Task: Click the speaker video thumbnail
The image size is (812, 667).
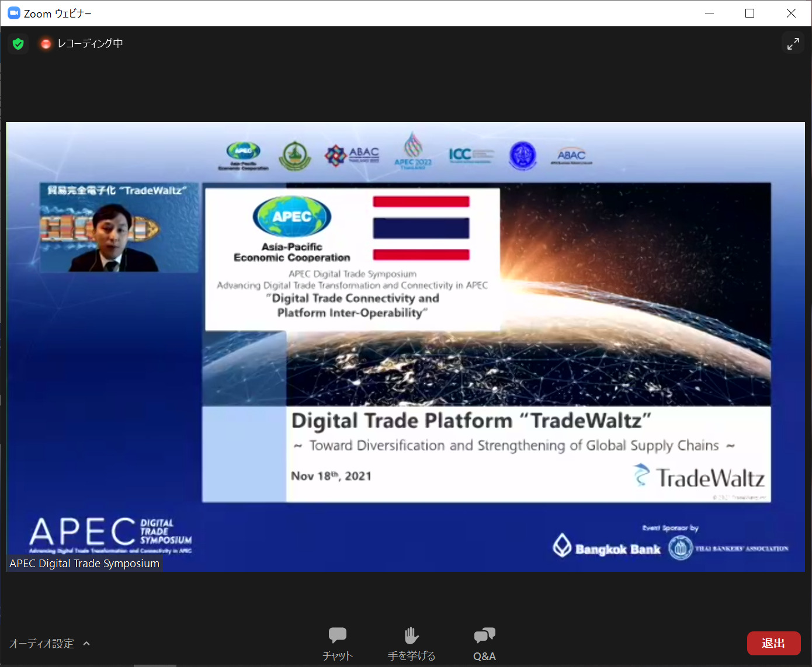Action: [x=119, y=228]
